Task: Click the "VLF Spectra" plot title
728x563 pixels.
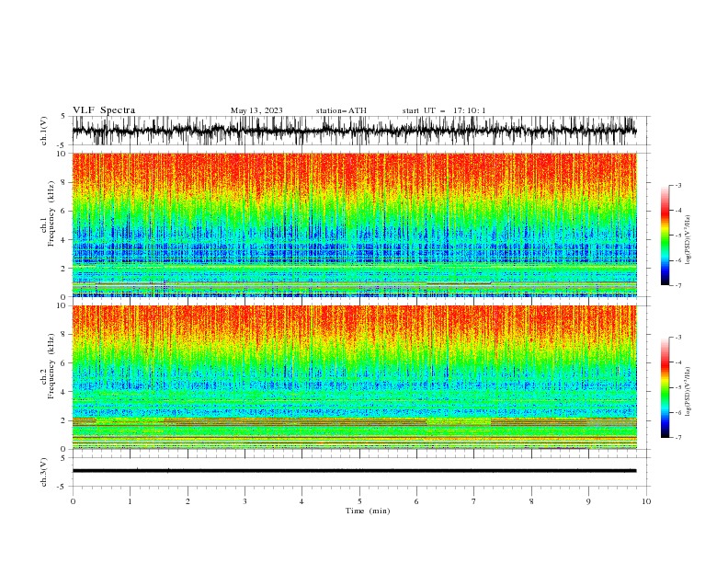Action: (104, 110)
